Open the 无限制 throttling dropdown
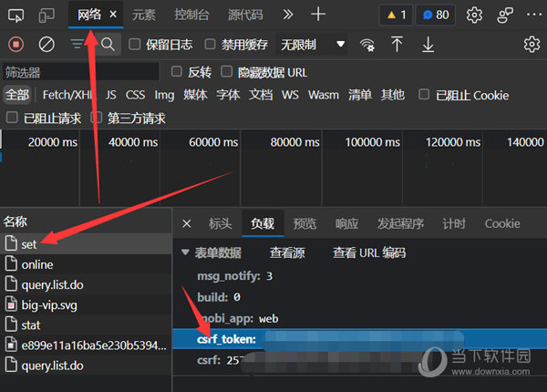The height and width of the screenshot is (392, 547). [x=313, y=44]
